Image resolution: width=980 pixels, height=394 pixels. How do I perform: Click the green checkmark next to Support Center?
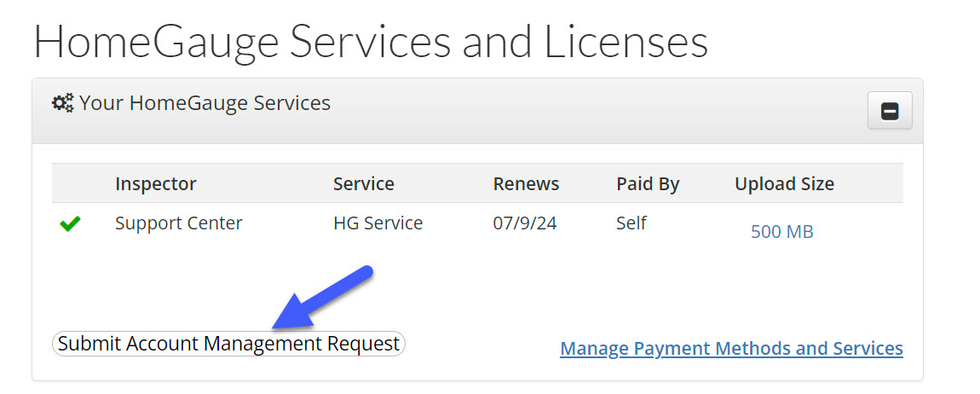coord(70,224)
